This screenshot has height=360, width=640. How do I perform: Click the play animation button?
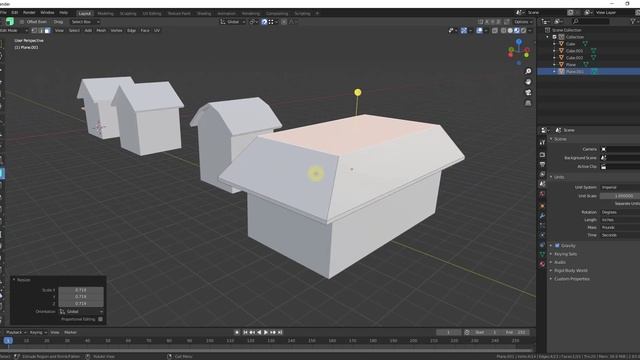[266, 333]
